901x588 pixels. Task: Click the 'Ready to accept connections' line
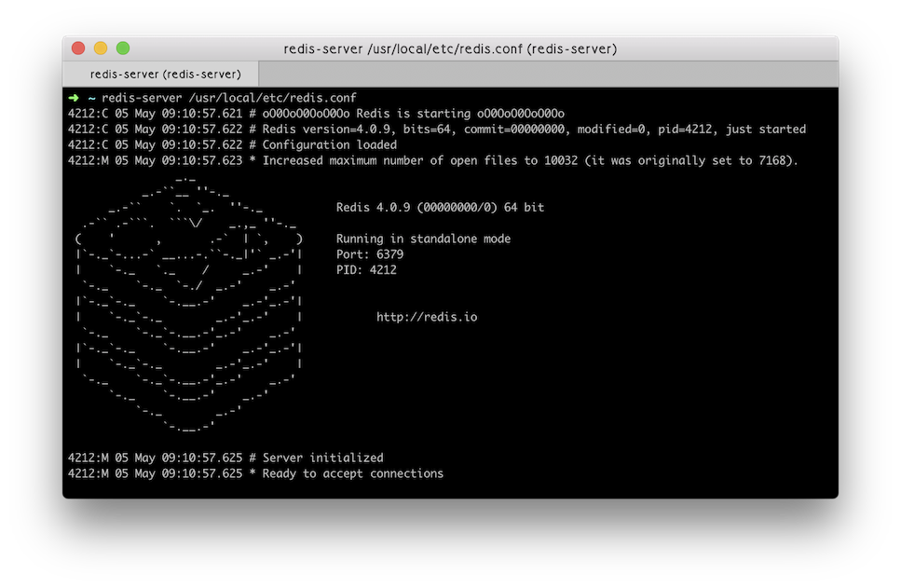(255, 473)
